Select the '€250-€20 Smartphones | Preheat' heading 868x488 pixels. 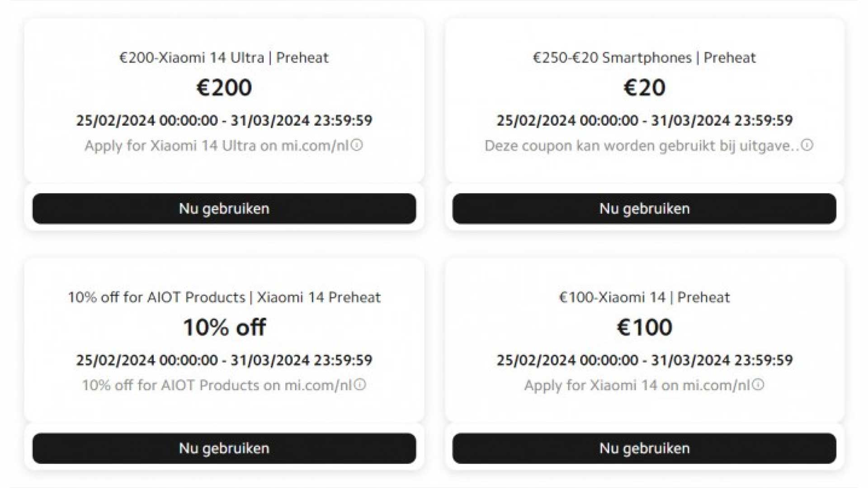[x=644, y=58]
